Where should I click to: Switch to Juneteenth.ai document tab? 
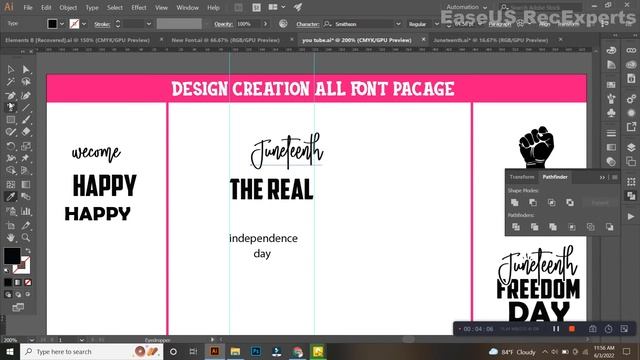click(x=490, y=40)
